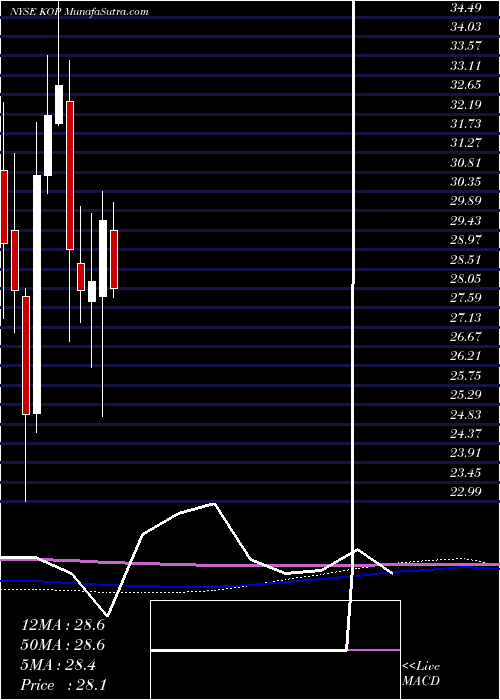Click the 34.03 price axis label

pos(466,27)
